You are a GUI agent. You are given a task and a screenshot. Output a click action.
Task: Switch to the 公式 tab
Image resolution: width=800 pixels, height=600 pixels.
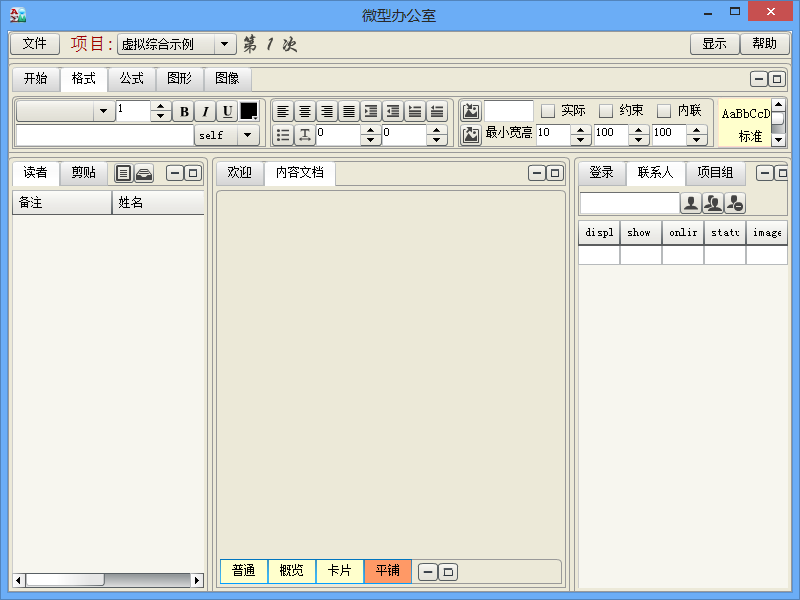132,79
